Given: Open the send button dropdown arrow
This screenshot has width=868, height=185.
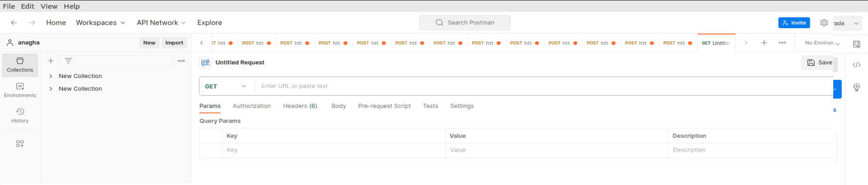Looking at the screenshot, I should coord(835,89).
